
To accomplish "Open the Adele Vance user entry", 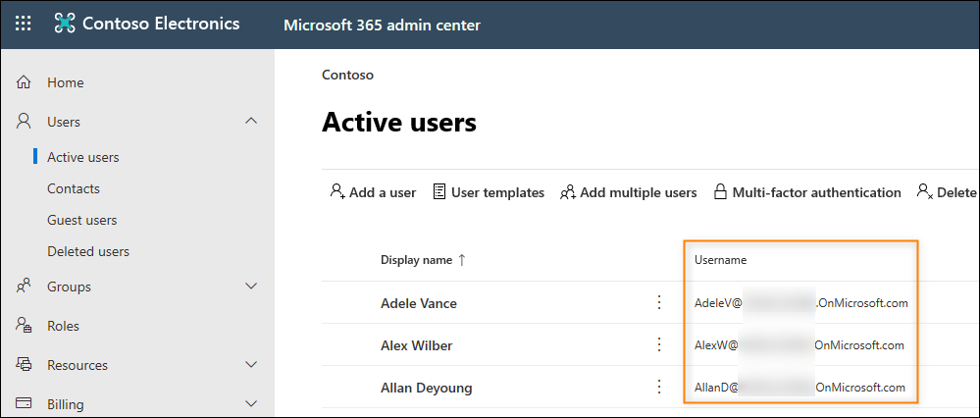I will 419,303.
